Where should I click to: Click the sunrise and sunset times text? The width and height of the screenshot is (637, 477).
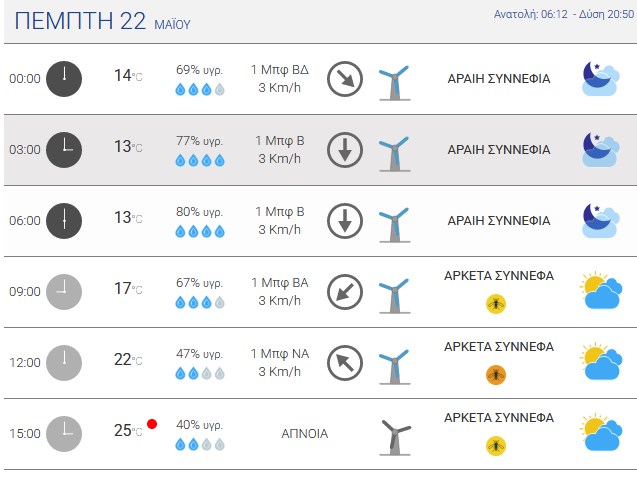[x=563, y=14]
